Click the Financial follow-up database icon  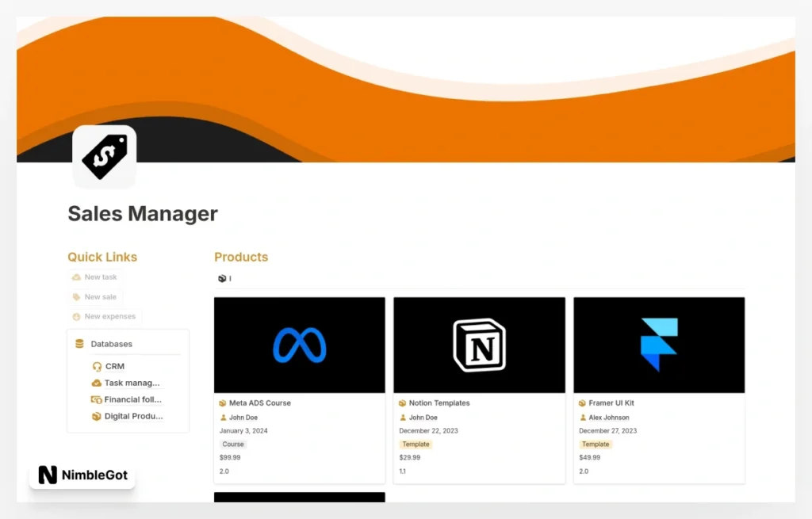97,399
